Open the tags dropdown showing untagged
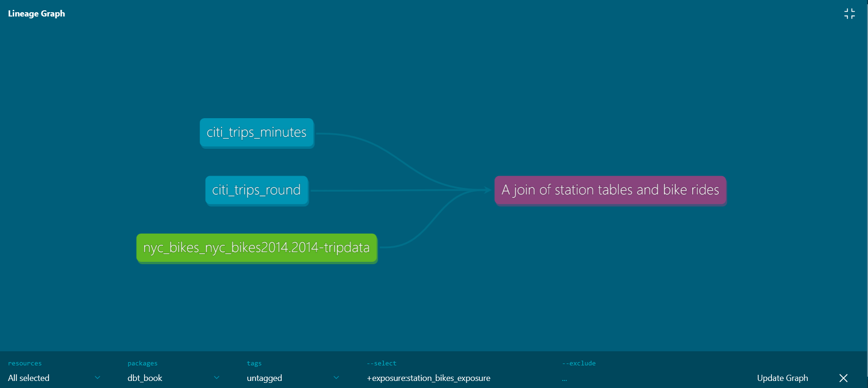This screenshot has width=868, height=388. click(293, 378)
